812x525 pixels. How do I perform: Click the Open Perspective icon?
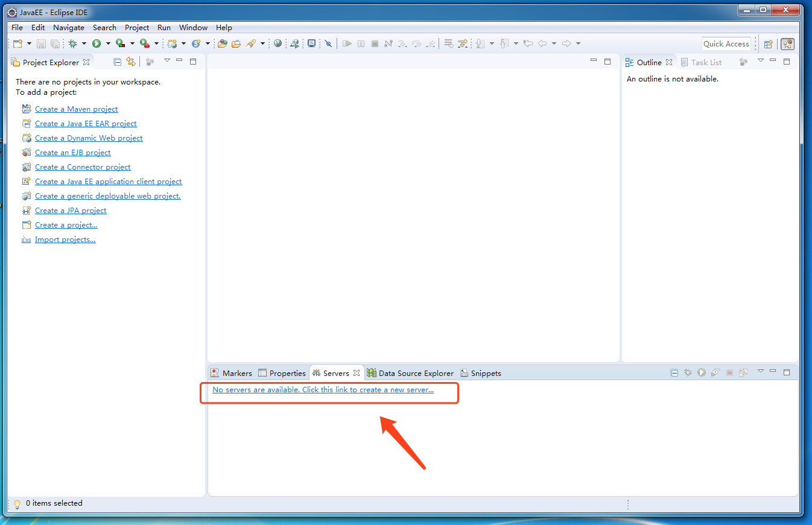click(769, 44)
